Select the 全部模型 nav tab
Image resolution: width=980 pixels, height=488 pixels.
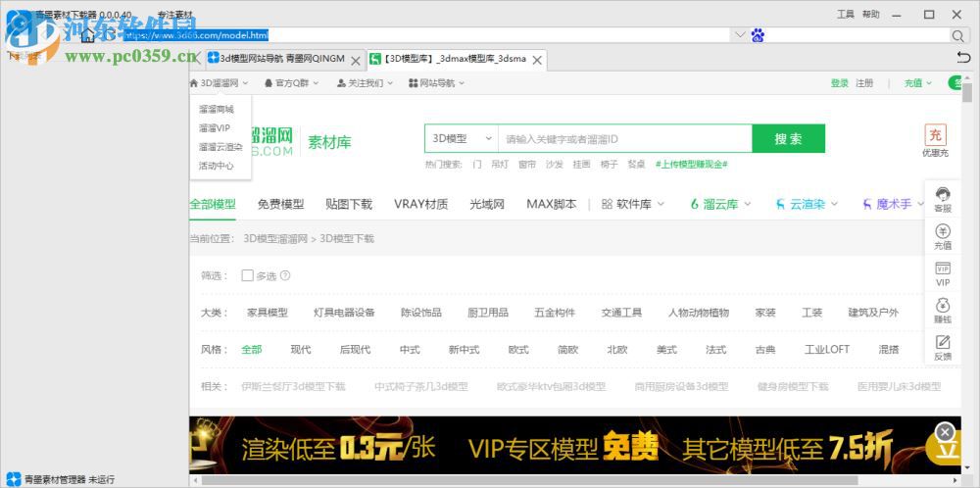213,204
